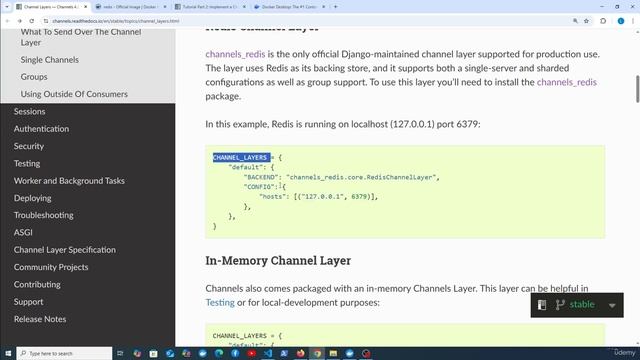Image resolution: width=640 pixels, height=360 pixels.
Task: Click the red circular icon in taskbar
Action: [366, 353]
